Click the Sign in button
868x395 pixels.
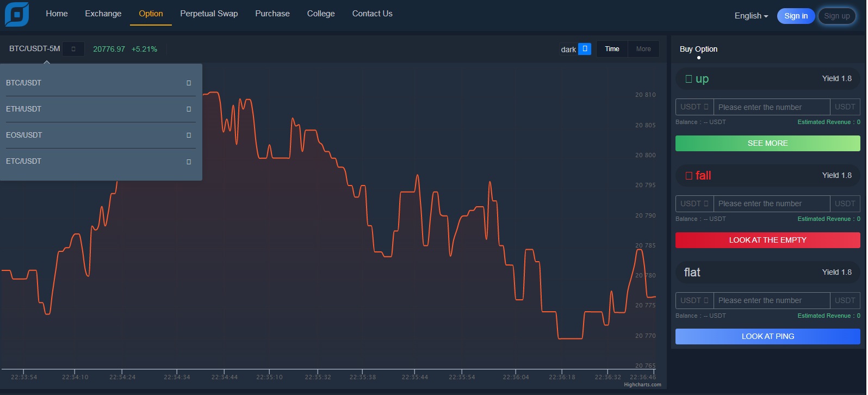pos(796,16)
